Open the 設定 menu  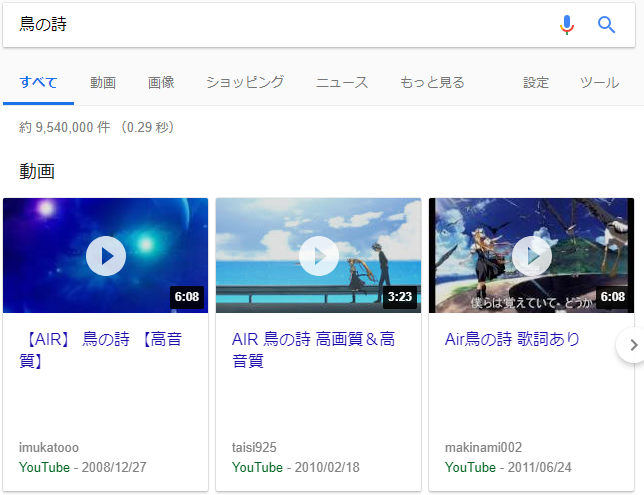[536, 83]
